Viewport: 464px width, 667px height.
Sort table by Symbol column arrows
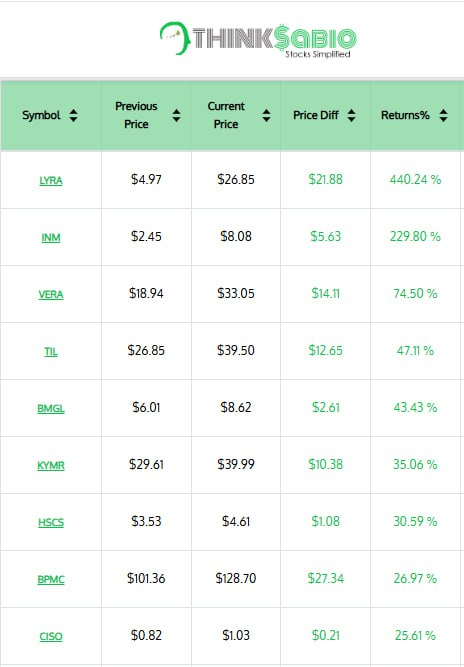tap(73, 115)
